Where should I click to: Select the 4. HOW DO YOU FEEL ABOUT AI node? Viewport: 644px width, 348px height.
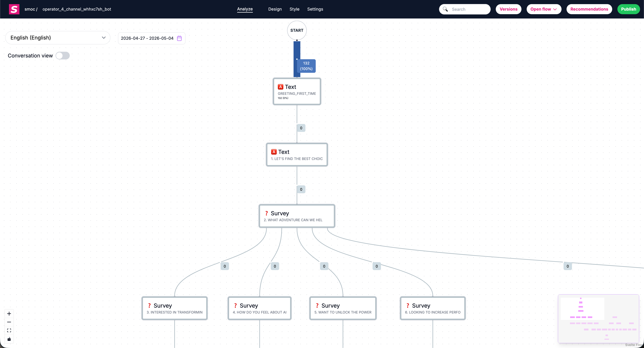click(259, 308)
